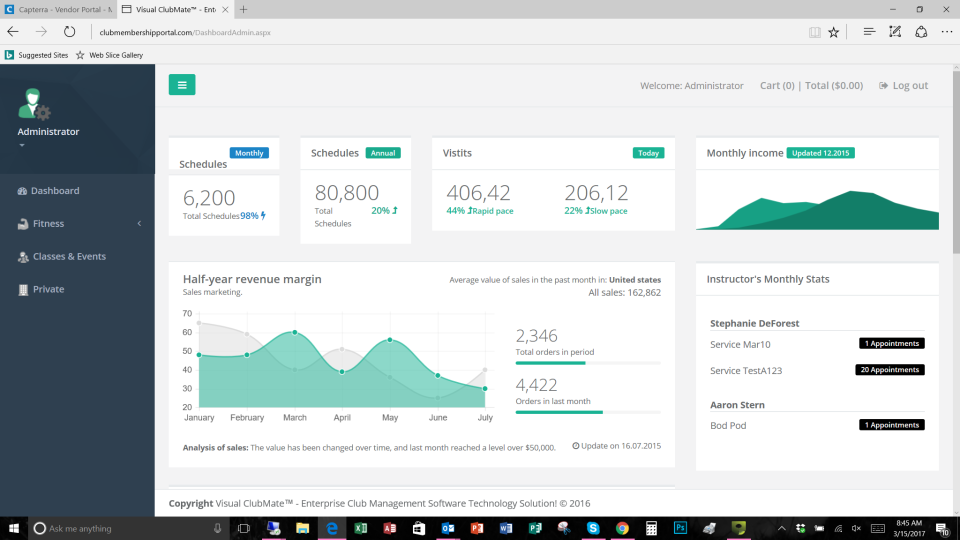960x540 pixels.
Task: Expand the Fitness sidebar menu arrow
Action: pos(139,224)
